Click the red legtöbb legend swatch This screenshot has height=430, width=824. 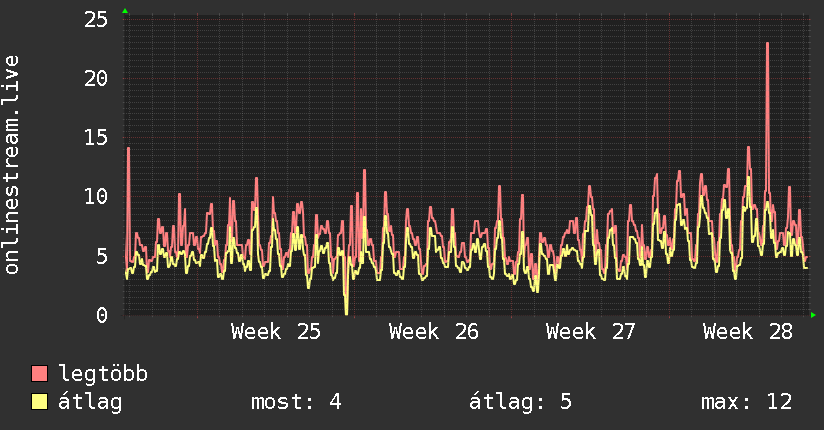[39, 373]
